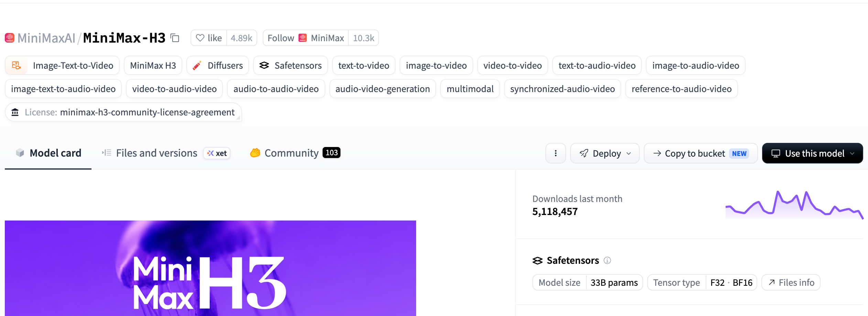Click the downloads trend chart

coord(794,205)
